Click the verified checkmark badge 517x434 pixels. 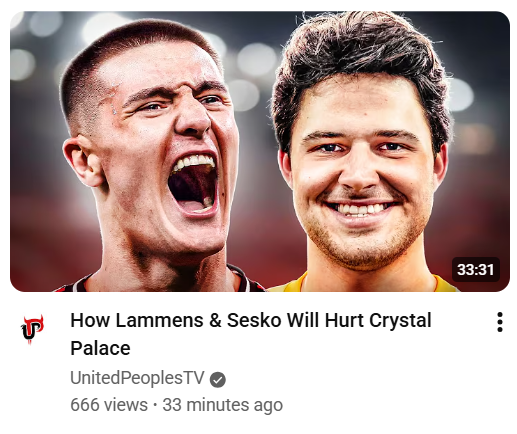[218, 379]
